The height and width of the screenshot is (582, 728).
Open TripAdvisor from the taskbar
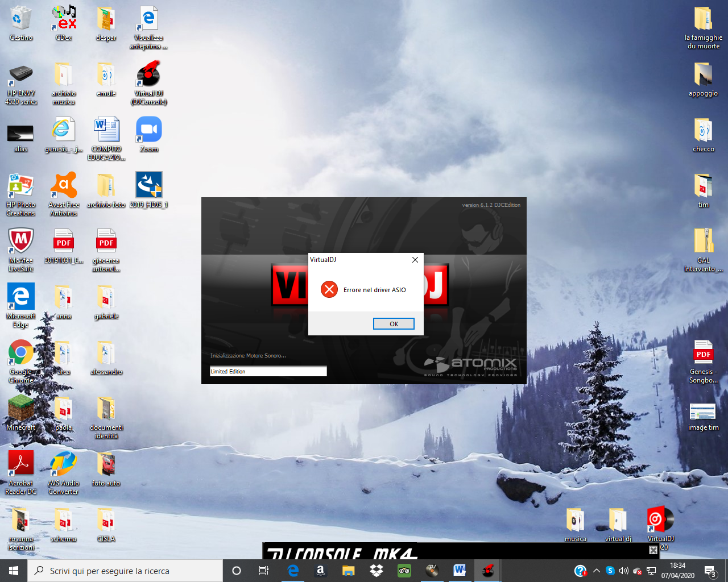(404, 571)
